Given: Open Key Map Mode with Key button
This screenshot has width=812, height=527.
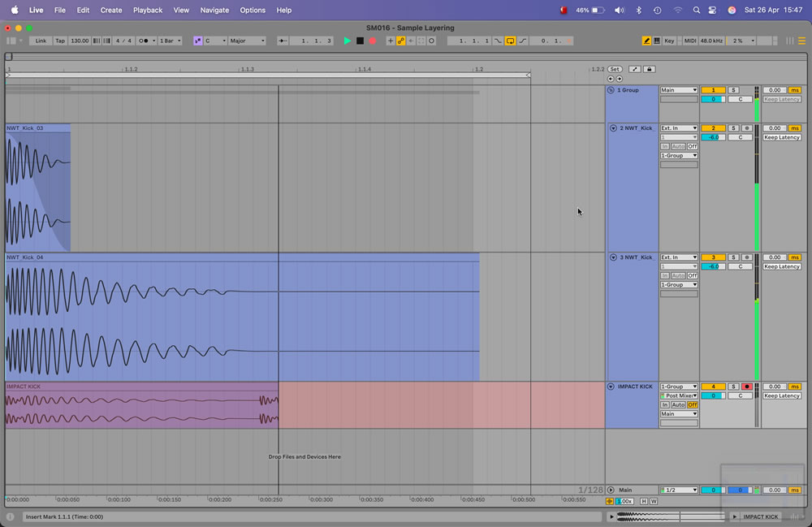Looking at the screenshot, I should [670, 41].
